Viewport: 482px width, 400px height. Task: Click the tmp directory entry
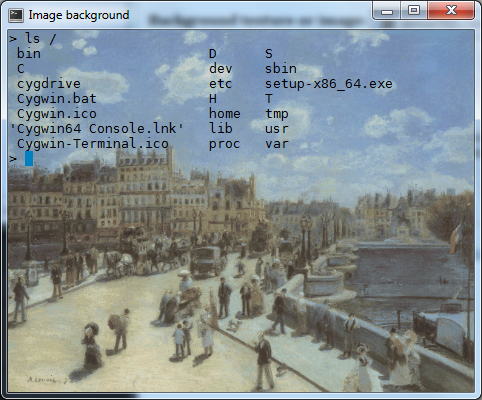277,114
